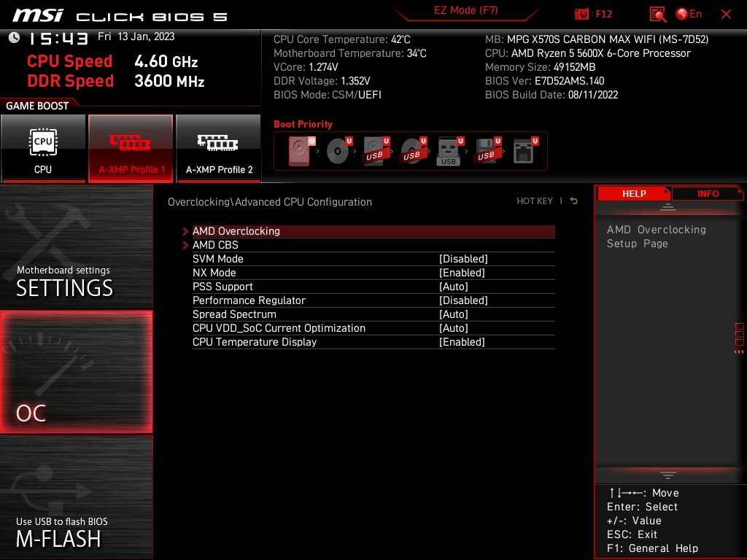Select the USB hard disk boot device
The height and width of the screenshot is (560, 747).
point(376,151)
